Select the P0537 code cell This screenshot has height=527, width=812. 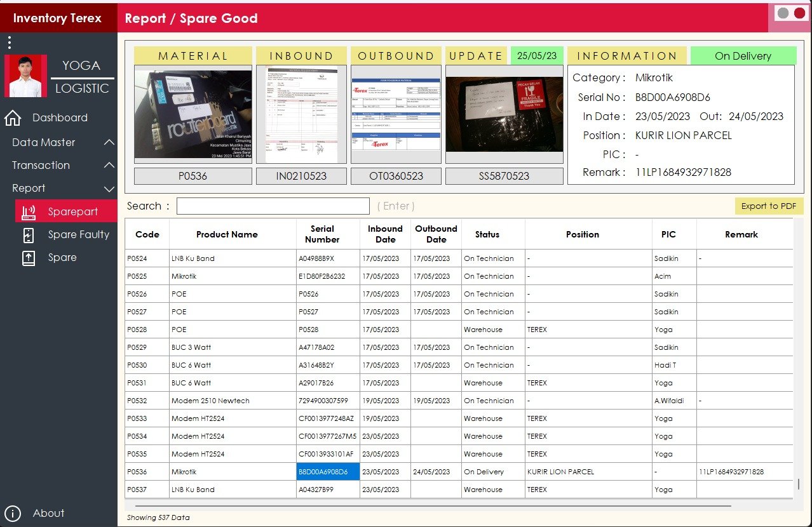147,490
